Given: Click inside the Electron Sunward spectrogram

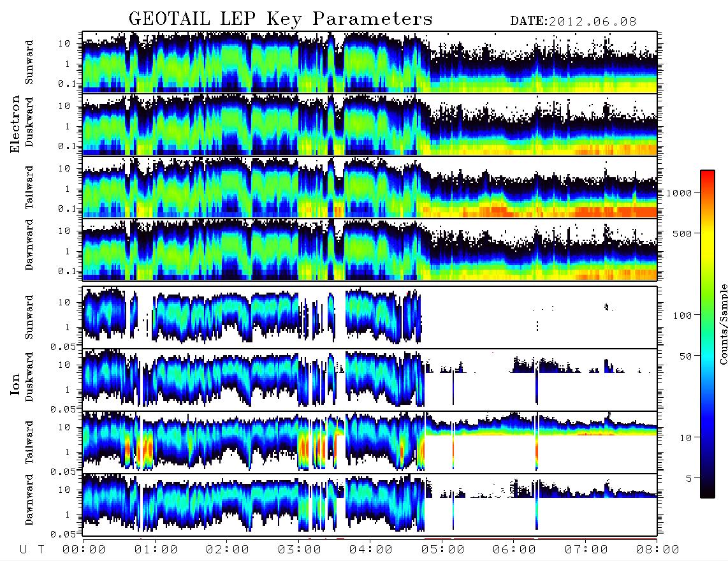Looking at the screenshot, I should (x=370, y=62).
